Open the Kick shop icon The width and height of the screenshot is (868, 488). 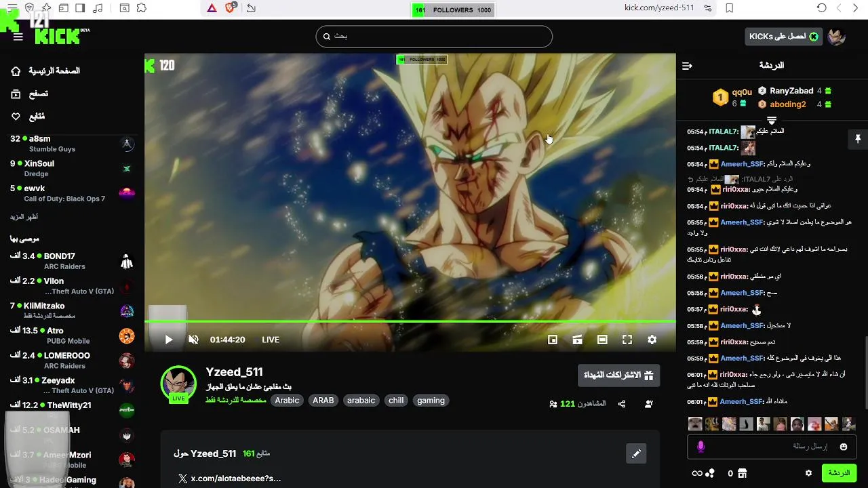(742, 473)
